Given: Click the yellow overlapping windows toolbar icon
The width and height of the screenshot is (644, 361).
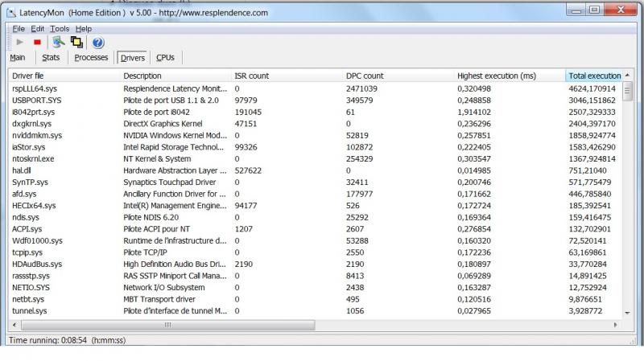Looking at the screenshot, I should tap(76, 42).
